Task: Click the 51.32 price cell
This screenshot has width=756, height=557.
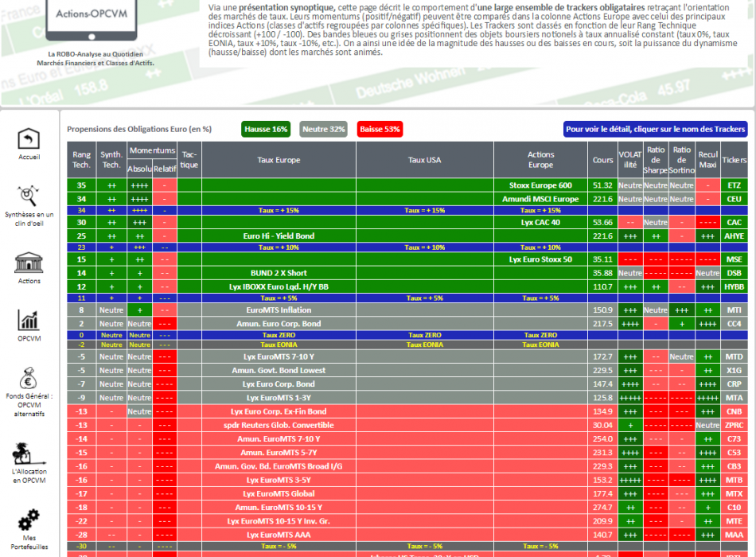Action: tap(602, 185)
